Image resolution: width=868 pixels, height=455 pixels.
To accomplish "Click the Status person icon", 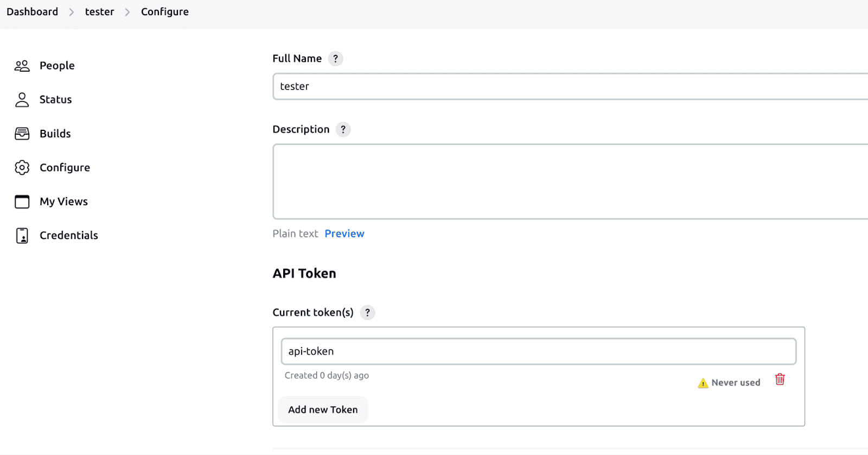I will (22, 99).
